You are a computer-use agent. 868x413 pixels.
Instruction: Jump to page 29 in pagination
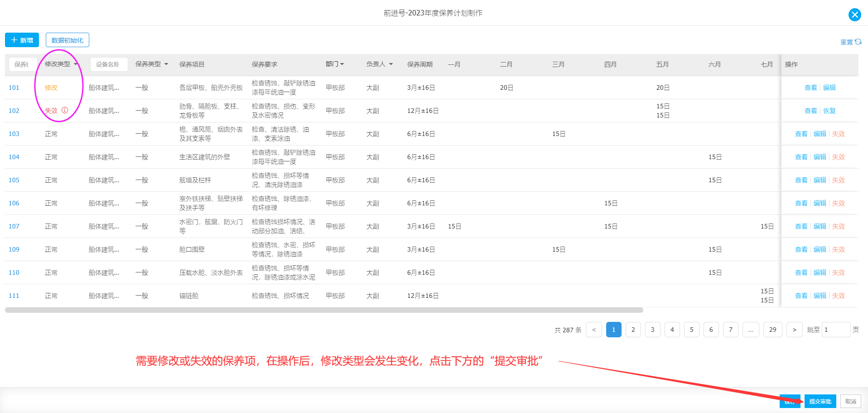[772, 330]
